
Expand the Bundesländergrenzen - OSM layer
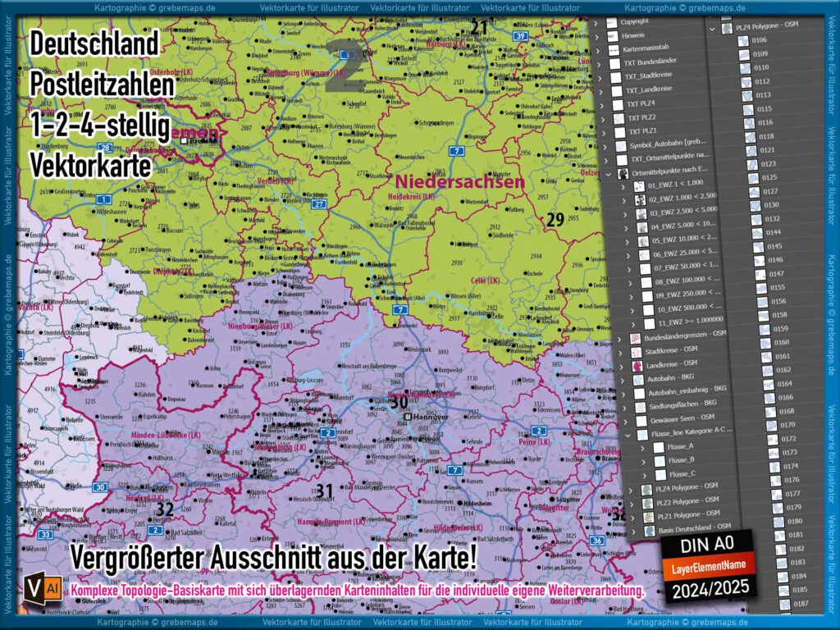click(620, 338)
